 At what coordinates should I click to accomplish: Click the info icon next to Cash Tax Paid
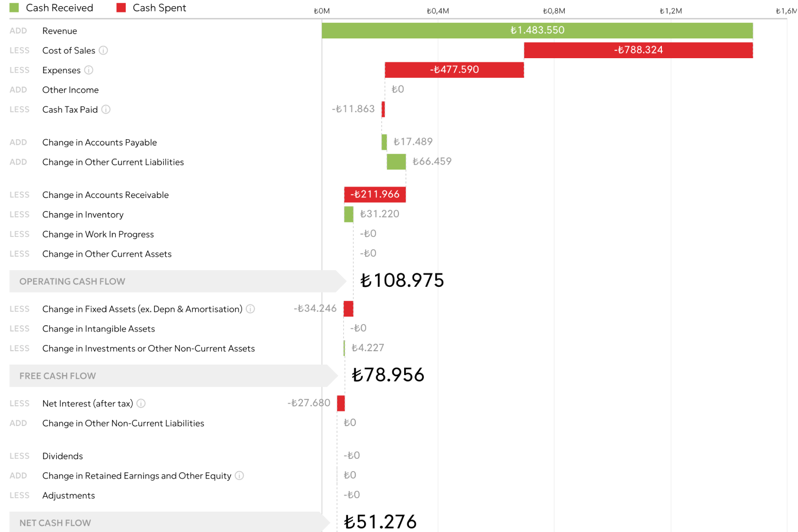click(106, 110)
